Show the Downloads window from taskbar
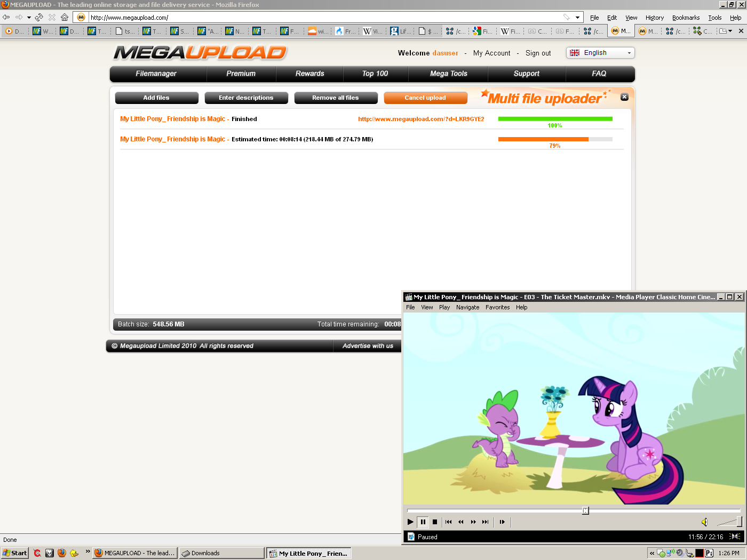 pyautogui.click(x=221, y=553)
